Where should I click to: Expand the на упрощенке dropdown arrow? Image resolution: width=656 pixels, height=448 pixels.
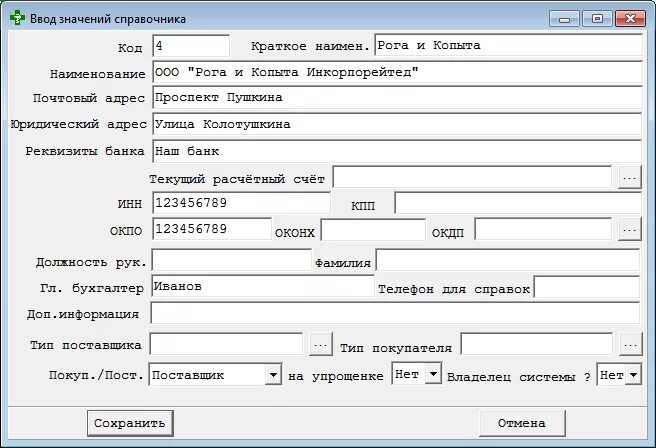(433, 374)
